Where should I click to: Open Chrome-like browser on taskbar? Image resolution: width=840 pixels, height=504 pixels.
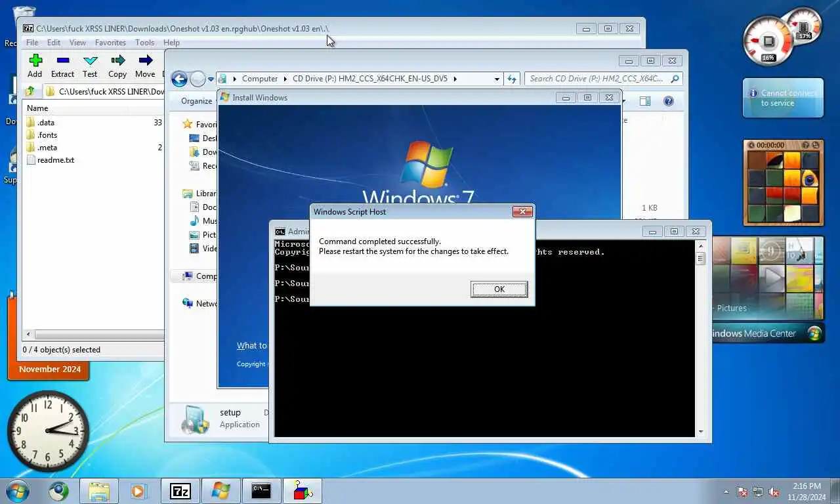coord(58,491)
